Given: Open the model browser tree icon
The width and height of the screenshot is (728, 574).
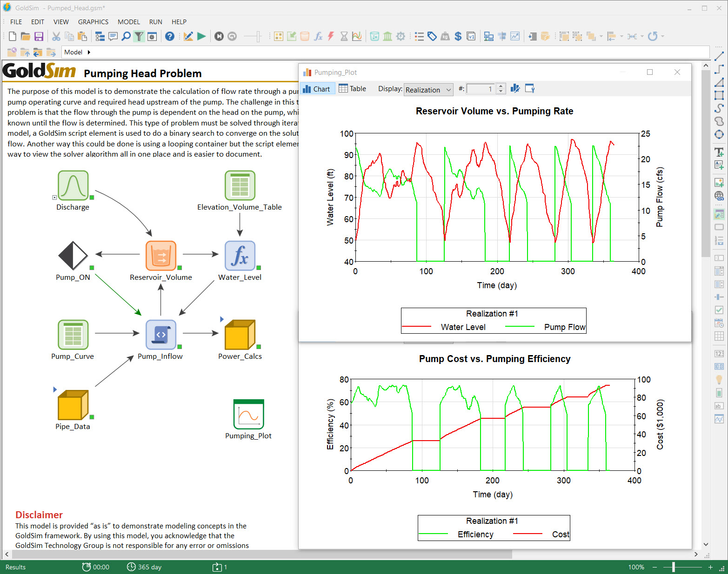Looking at the screenshot, I should 100,36.
